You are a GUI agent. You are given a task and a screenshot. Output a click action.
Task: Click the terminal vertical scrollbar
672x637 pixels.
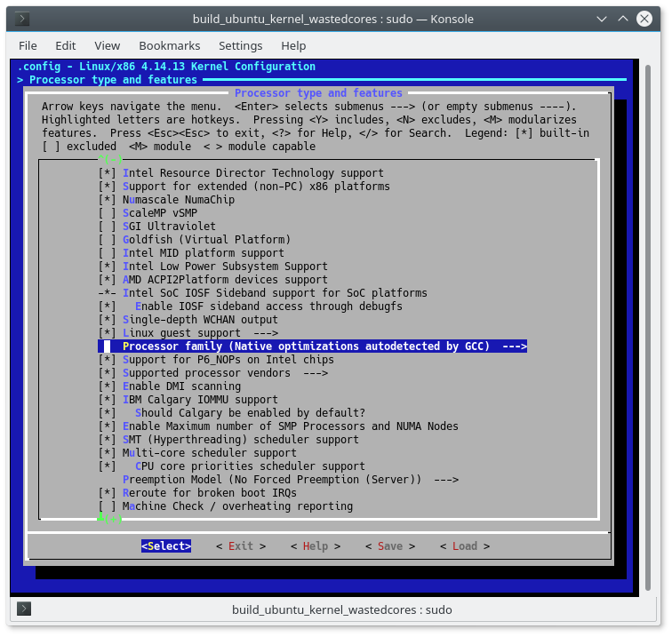pos(648,328)
